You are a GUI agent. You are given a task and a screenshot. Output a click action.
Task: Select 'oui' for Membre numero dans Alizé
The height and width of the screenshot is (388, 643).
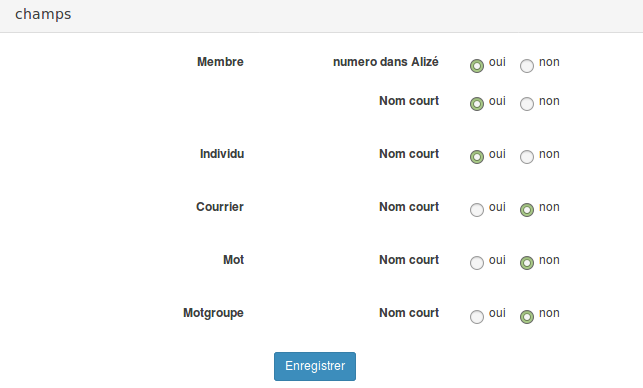click(477, 66)
